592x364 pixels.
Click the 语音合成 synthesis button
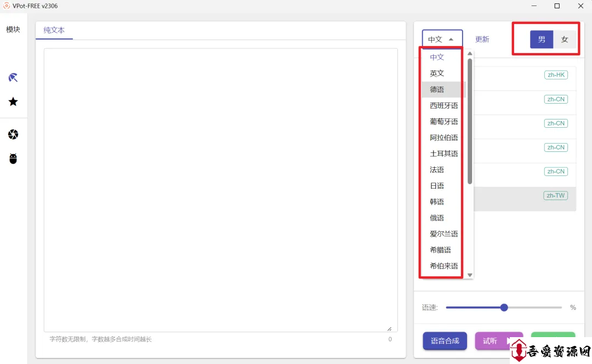pos(445,341)
